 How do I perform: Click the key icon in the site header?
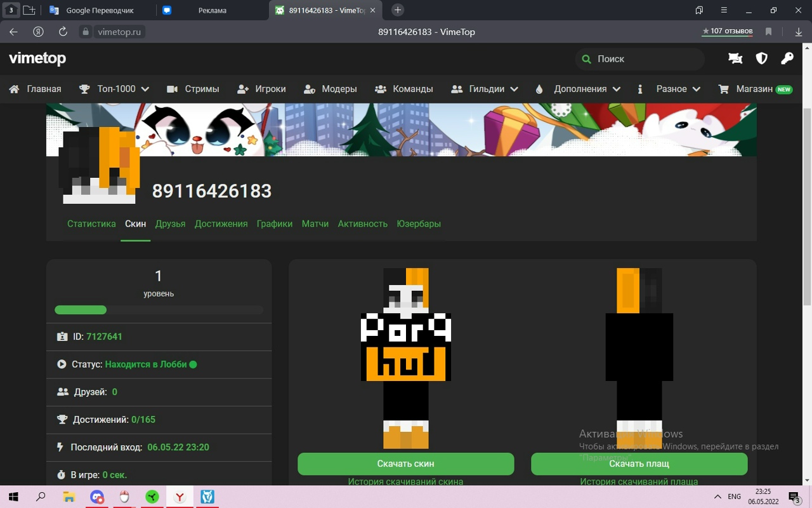click(787, 58)
